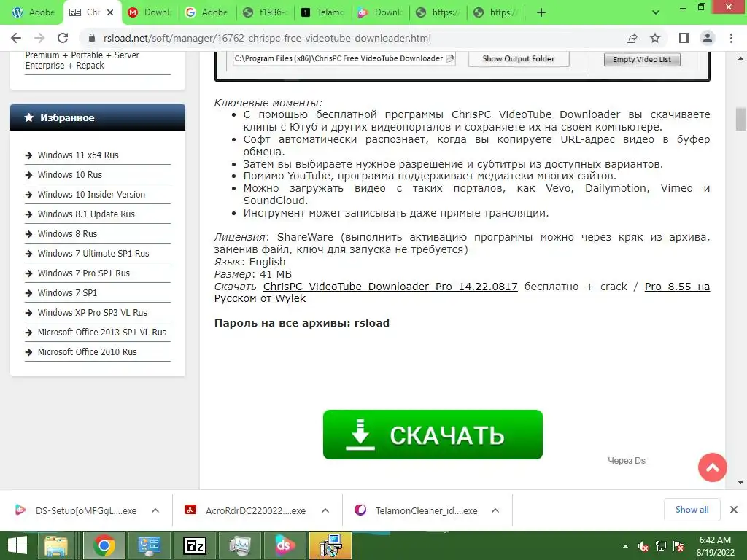Open Windows 8 Rus link
The width and height of the screenshot is (747, 560).
point(67,234)
